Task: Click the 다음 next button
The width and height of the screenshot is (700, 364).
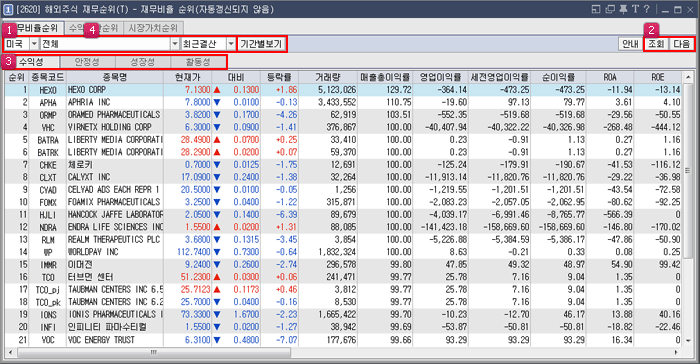Action: pyautogui.click(x=682, y=44)
